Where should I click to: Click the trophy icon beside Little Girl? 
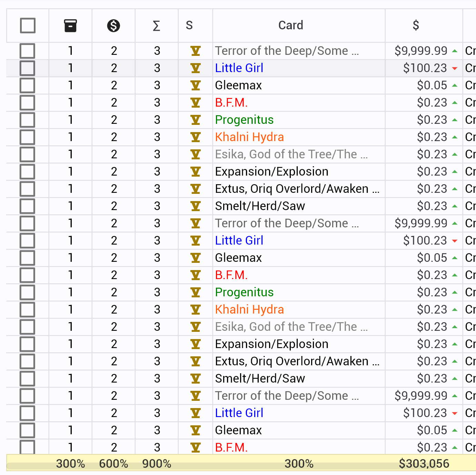tap(196, 68)
